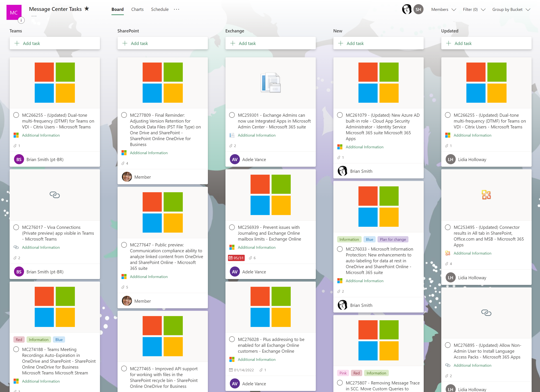The image size is (540, 392).
Task: Click the plus icon in Teams Add task
Action: 17,43
